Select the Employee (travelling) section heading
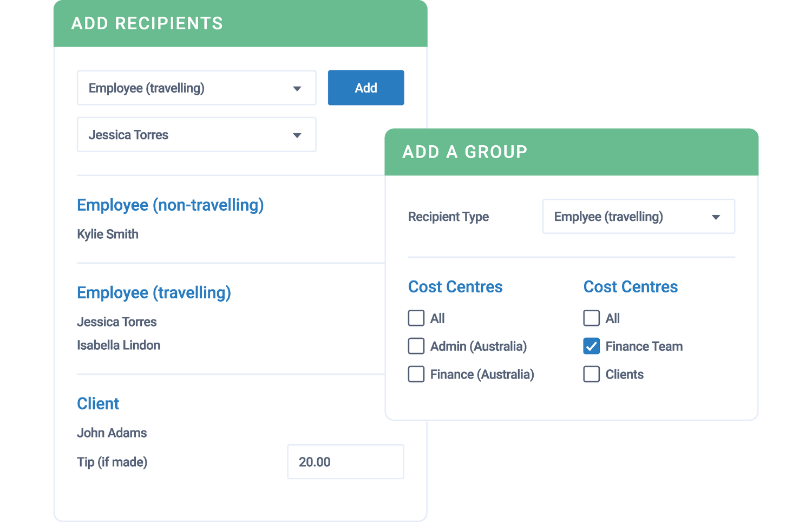 coord(154,292)
